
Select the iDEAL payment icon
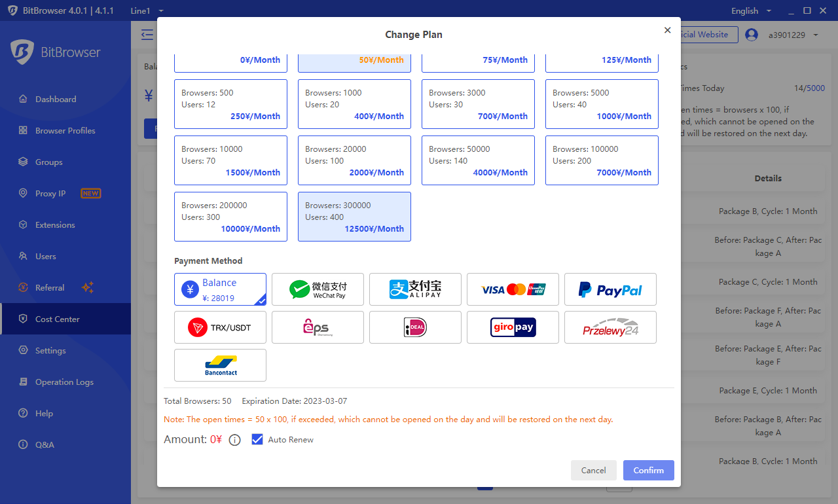tap(415, 327)
